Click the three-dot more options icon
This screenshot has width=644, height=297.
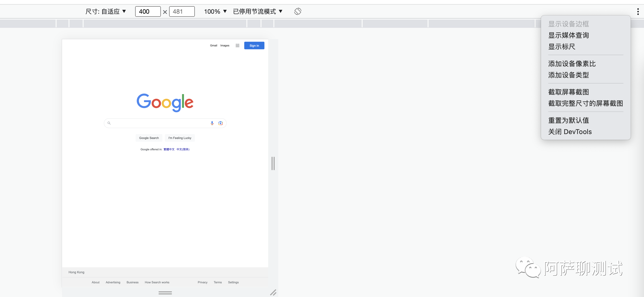point(638,12)
